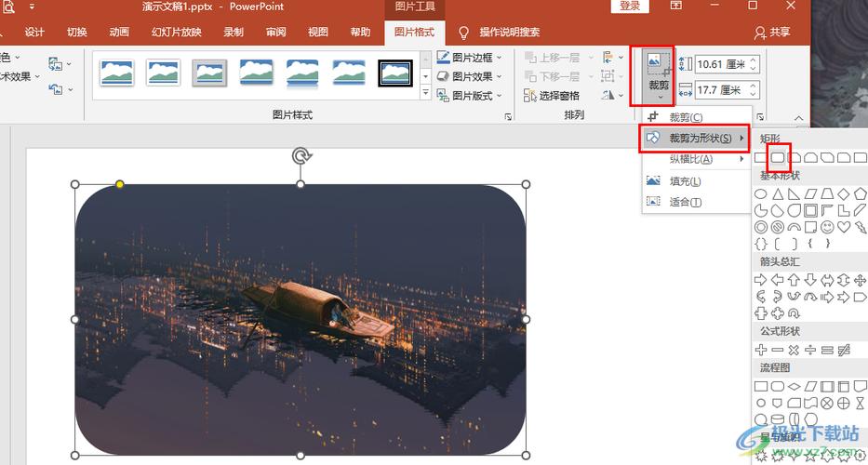
Task: Switch to the Slide Show (幻灯片放映) tab
Action: (177, 33)
